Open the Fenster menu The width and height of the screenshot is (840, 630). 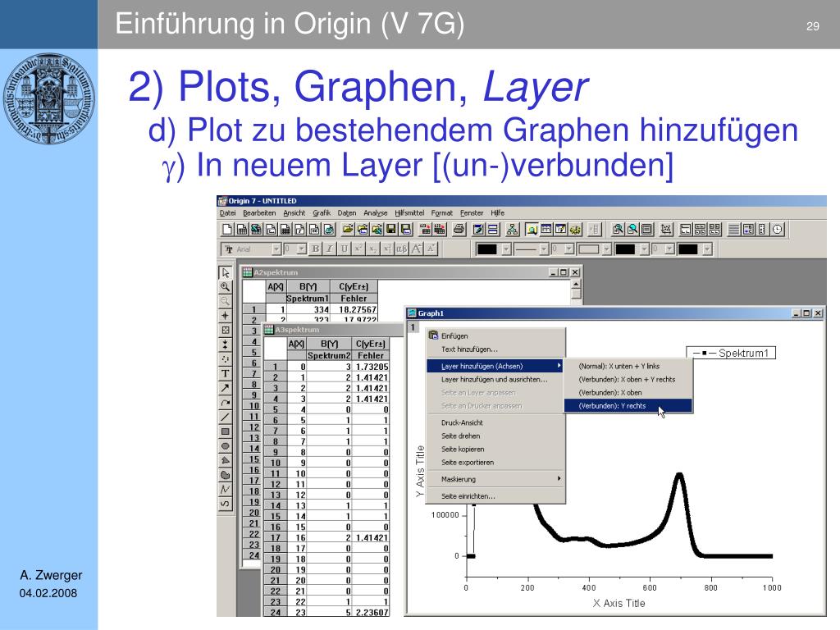pos(472,213)
